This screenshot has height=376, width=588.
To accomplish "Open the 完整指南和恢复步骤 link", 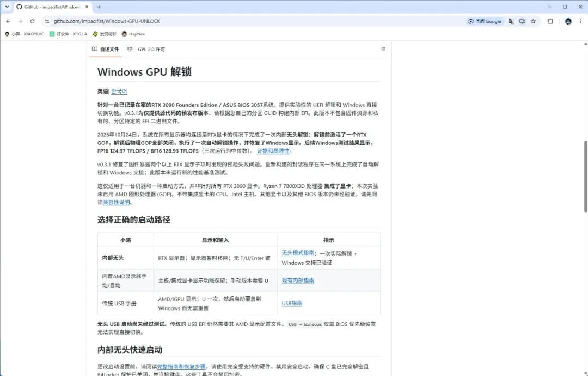I will pos(181,367).
